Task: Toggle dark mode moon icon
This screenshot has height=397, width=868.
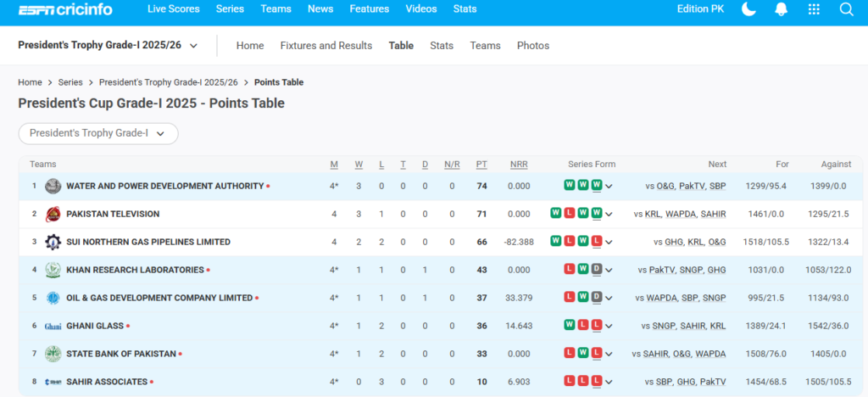Action: tap(748, 9)
